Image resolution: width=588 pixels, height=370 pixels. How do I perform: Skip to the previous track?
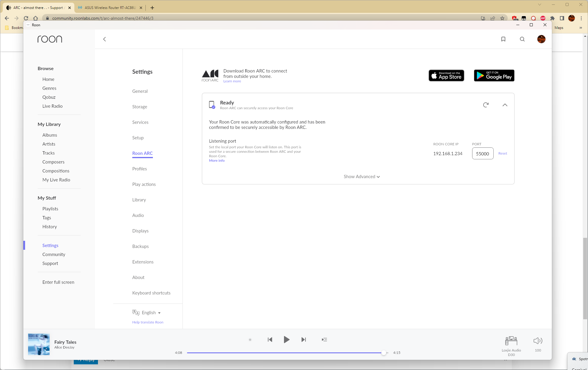pyautogui.click(x=270, y=340)
